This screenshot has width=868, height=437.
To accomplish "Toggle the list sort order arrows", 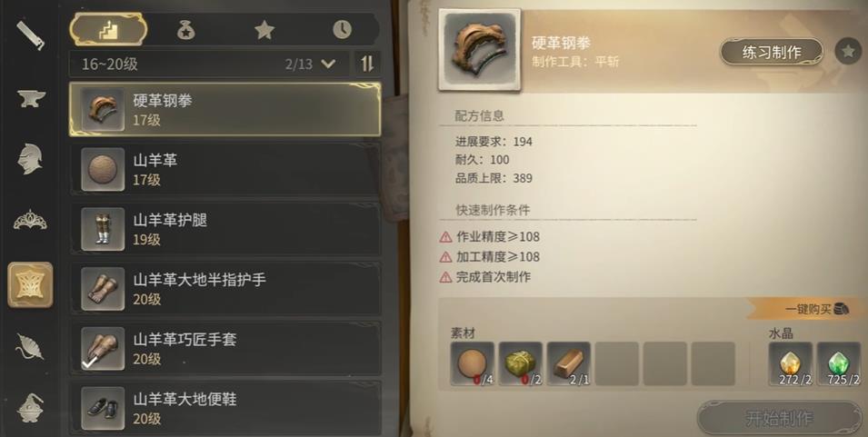I will pyautogui.click(x=367, y=65).
